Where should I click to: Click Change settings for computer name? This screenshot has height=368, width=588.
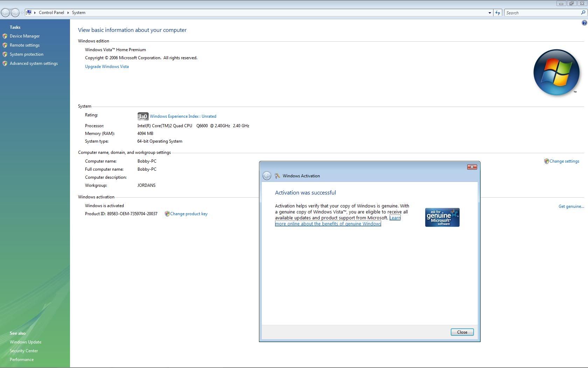pyautogui.click(x=564, y=161)
